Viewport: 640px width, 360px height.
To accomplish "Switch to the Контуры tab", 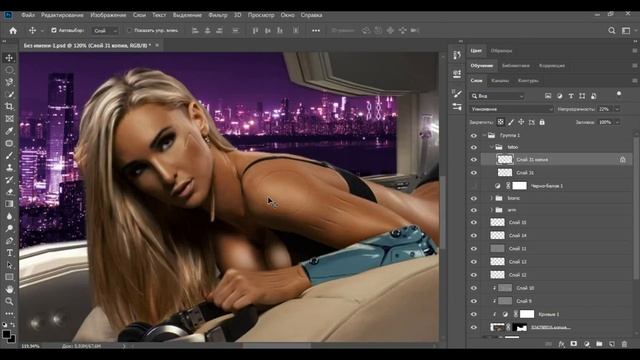I will [528, 81].
